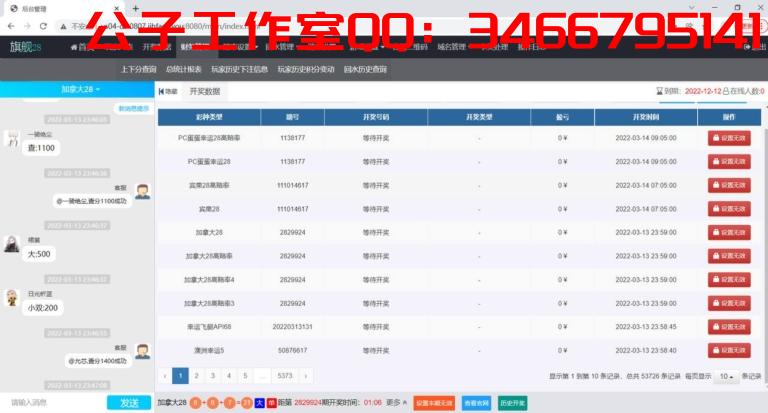Click avatar of user who sent 大:500
768x413 pixels.
tap(12, 243)
